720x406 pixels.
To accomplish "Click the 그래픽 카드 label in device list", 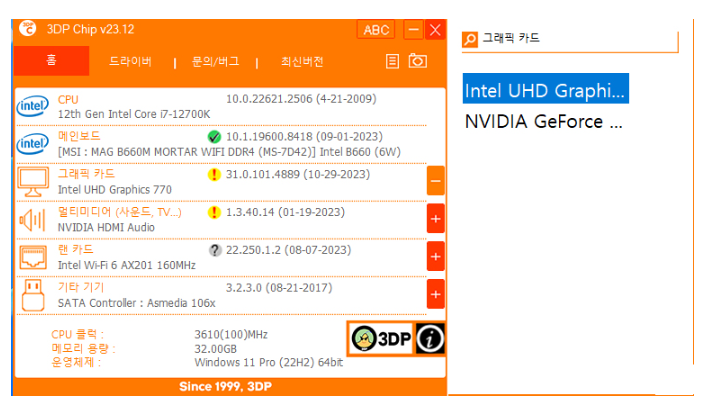I will coord(86,174).
